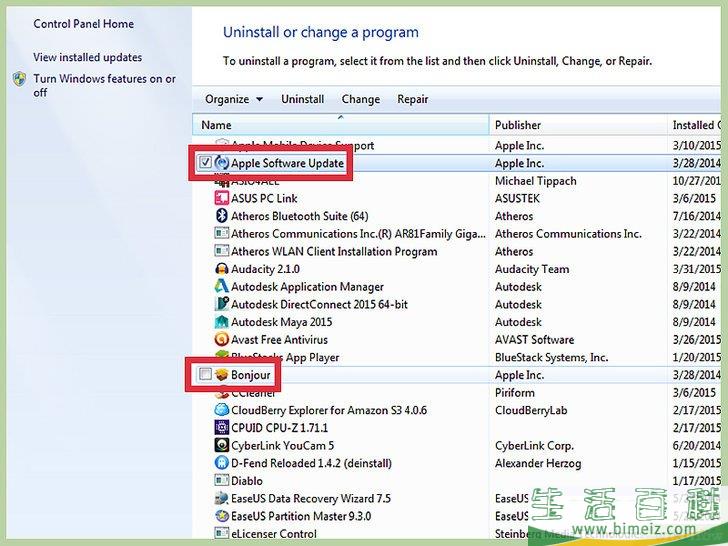Click the Michael Tippach publisher cell

click(x=535, y=181)
